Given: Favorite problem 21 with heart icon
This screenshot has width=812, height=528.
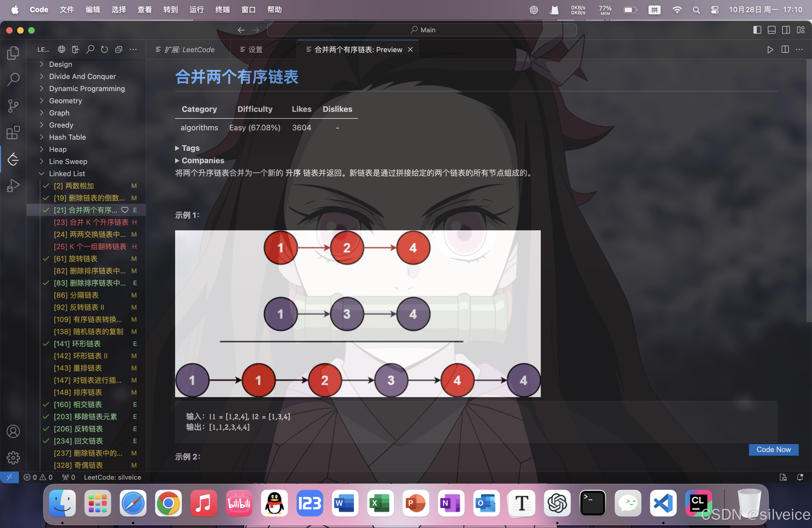Looking at the screenshot, I should tap(125, 210).
